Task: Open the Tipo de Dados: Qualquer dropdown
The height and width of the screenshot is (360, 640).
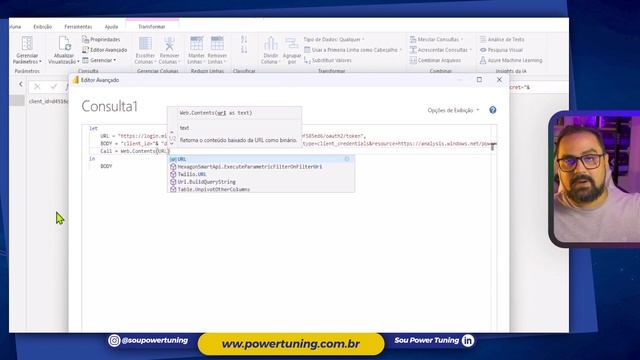Action: tap(334, 40)
